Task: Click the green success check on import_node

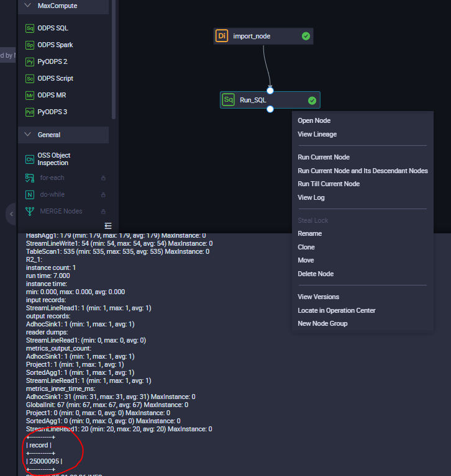Action: 306,36
